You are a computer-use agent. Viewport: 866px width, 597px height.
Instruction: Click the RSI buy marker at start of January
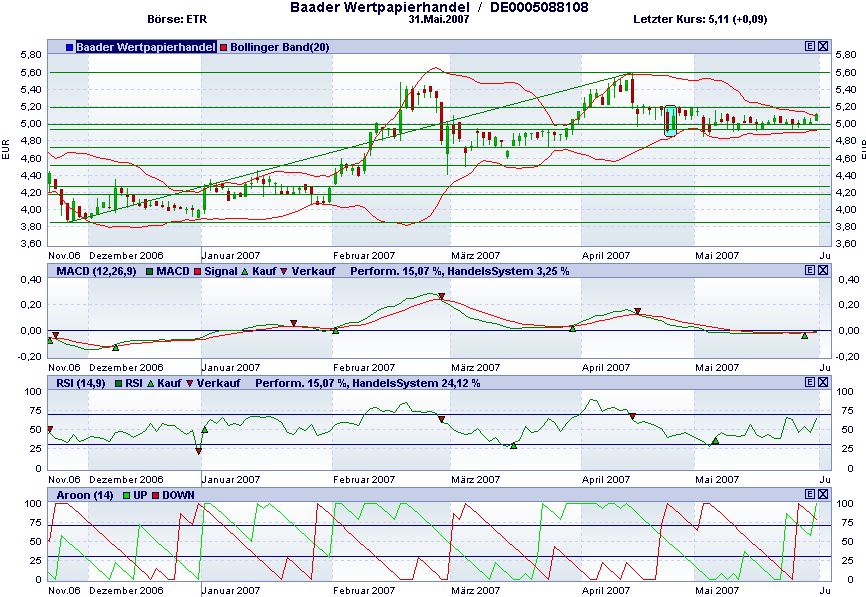pyautogui.click(x=205, y=430)
